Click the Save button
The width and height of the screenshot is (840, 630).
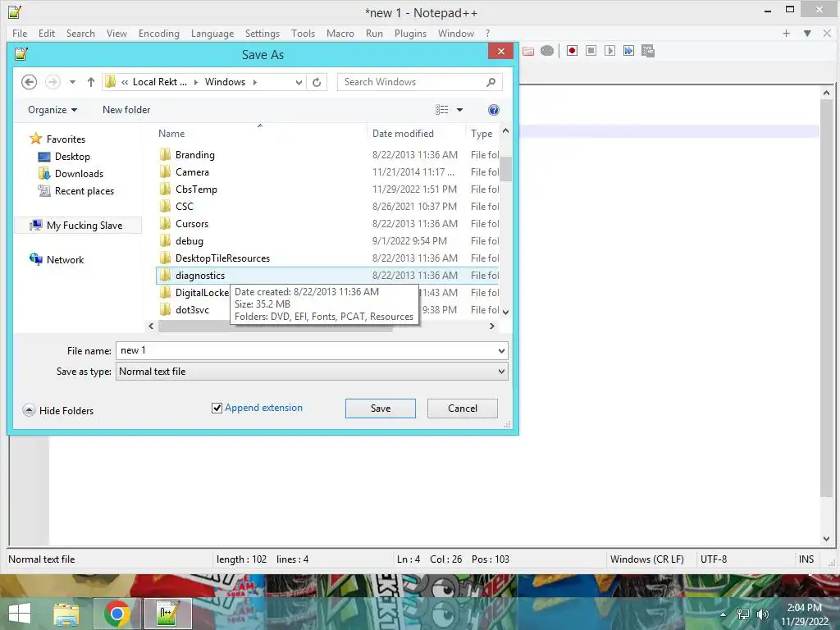click(381, 409)
